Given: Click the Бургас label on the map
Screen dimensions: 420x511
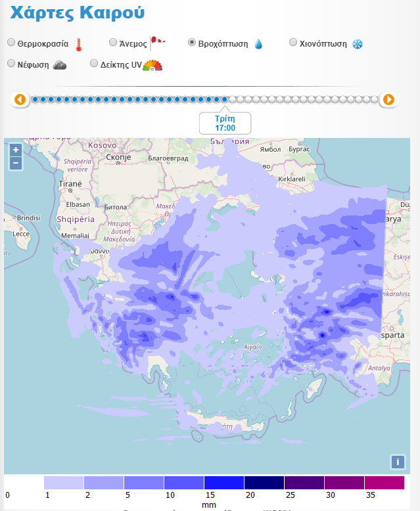Looking at the screenshot, I should tap(299, 149).
